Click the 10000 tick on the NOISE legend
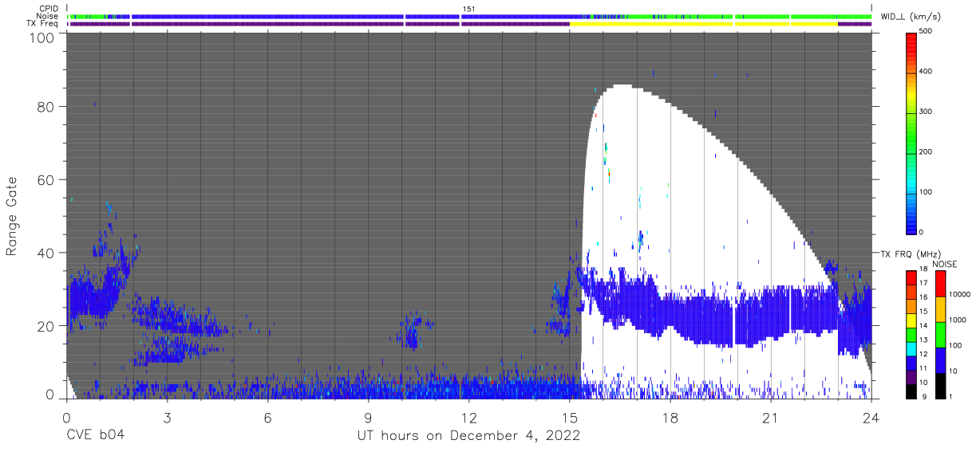Image resolution: width=980 pixels, height=452 pixels. (x=958, y=293)
